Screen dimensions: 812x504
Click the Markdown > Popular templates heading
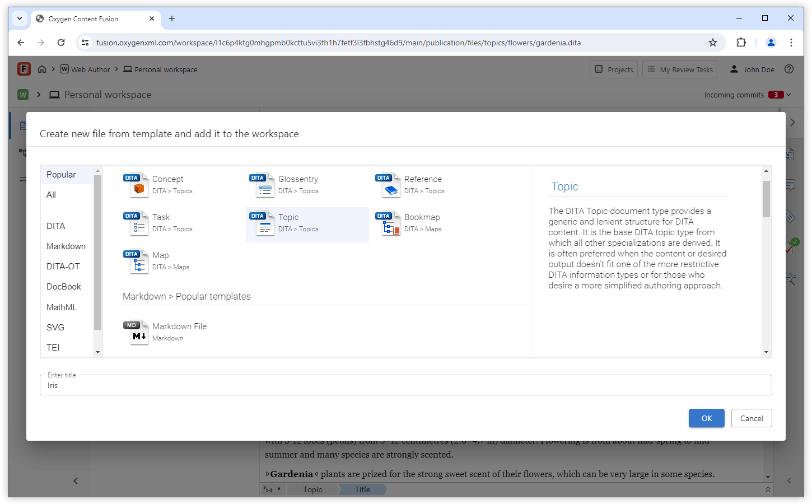point(186,296)
